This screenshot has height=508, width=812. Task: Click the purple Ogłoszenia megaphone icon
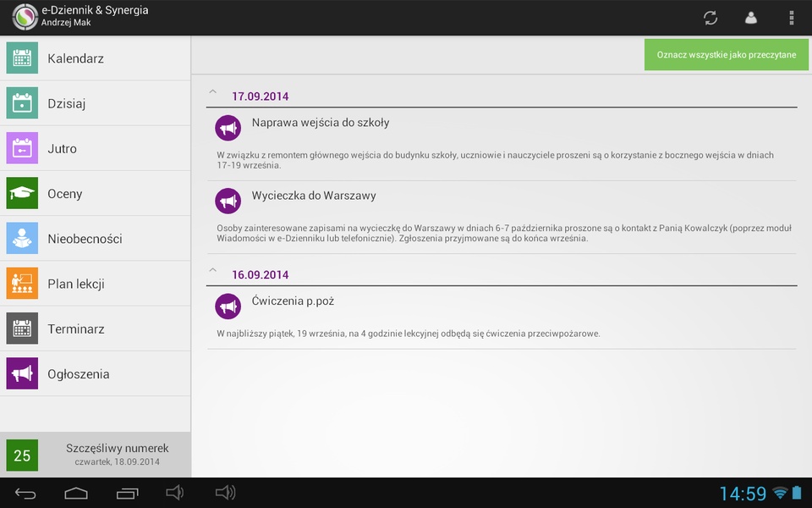point(22,373)
